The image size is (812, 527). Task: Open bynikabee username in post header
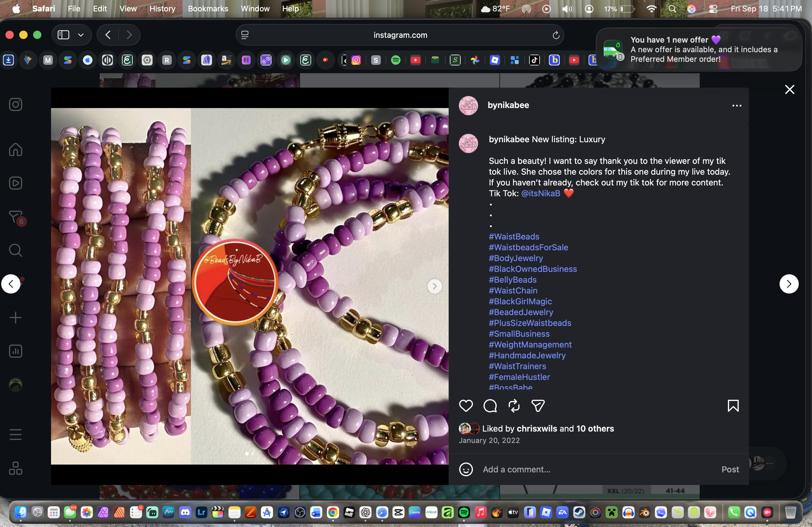(508, 105)
